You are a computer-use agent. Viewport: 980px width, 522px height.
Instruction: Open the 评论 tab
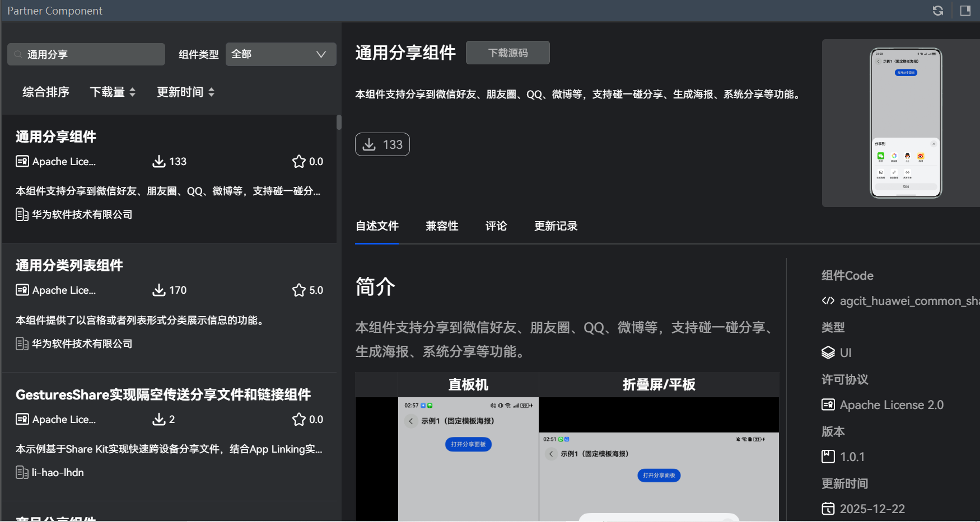click(x=496, y=226)
